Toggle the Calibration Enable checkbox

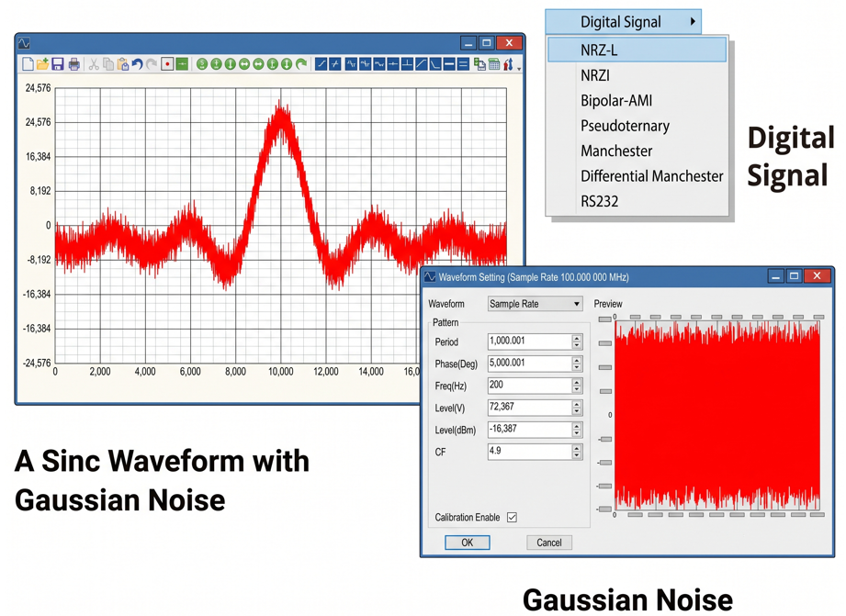point(512,517)
